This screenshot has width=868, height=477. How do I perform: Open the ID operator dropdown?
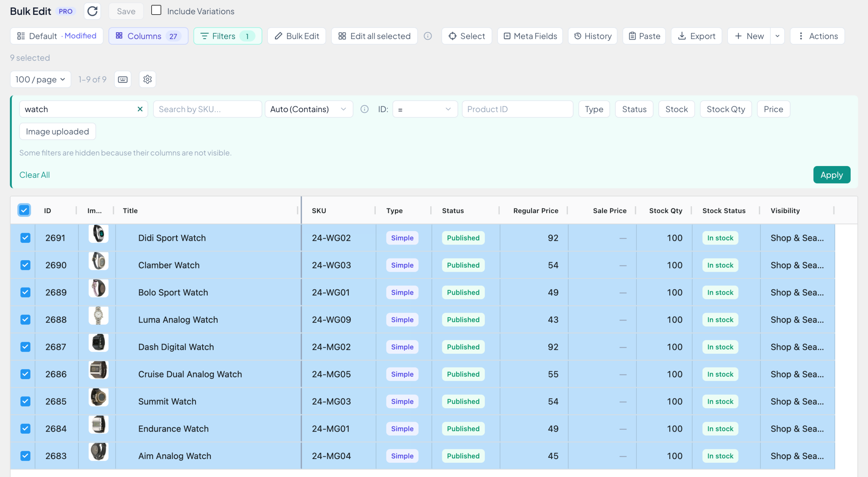click(x=425, y=109)
